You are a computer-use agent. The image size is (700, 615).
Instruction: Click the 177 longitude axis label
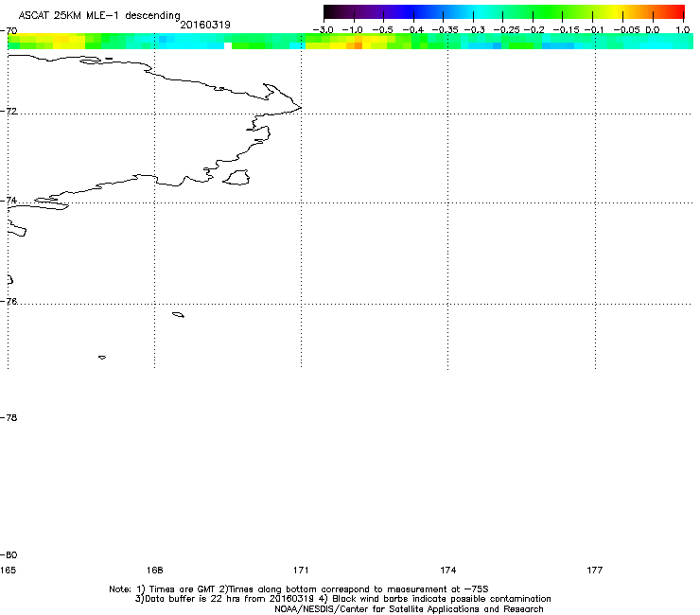595,570
